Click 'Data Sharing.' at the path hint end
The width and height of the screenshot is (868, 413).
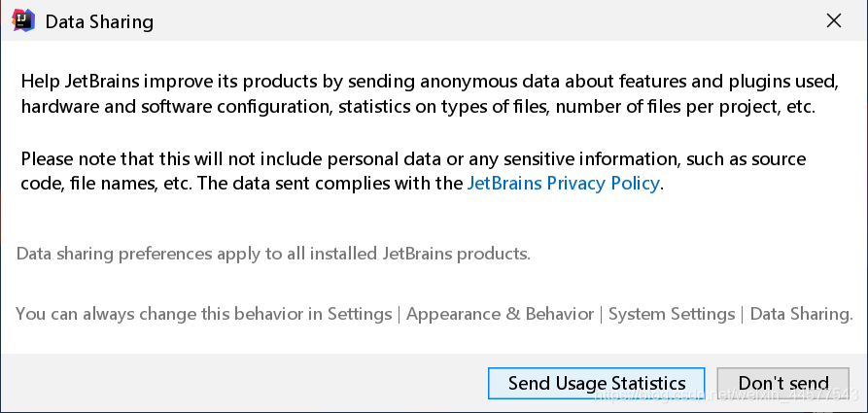point(801,314)
